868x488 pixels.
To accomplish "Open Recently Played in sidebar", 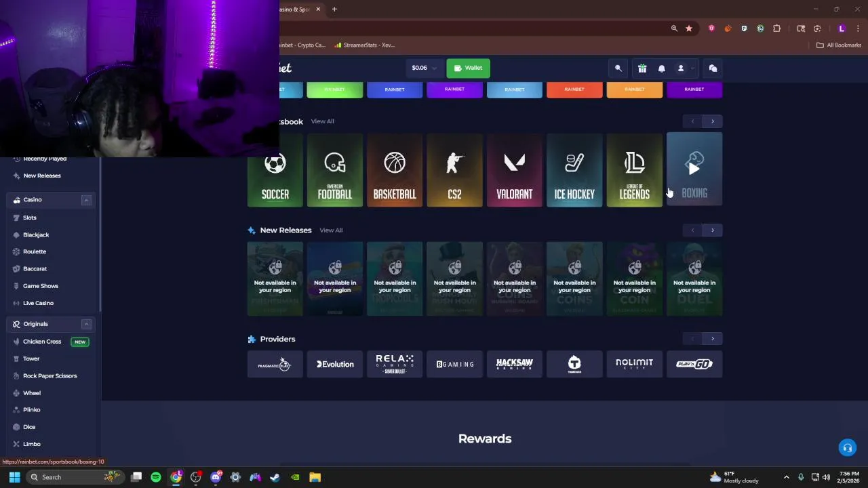I will point(45,159).
